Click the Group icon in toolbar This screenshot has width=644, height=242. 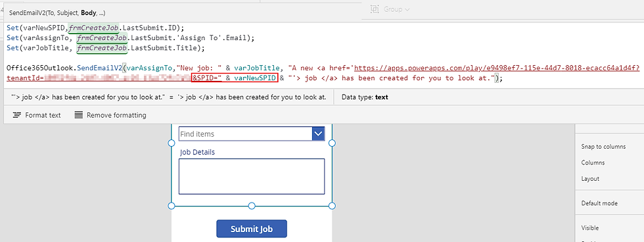coord(374,9)
